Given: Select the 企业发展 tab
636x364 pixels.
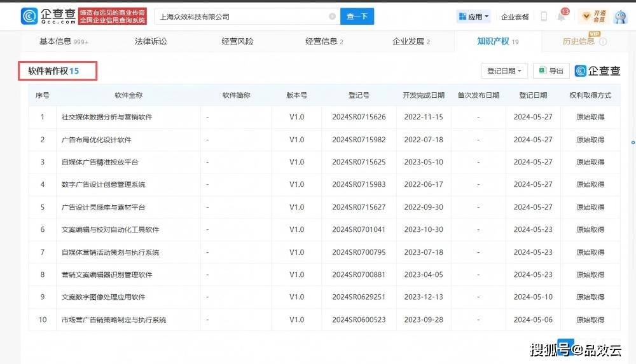Looking at the screenshot, I should pos(410,41).
